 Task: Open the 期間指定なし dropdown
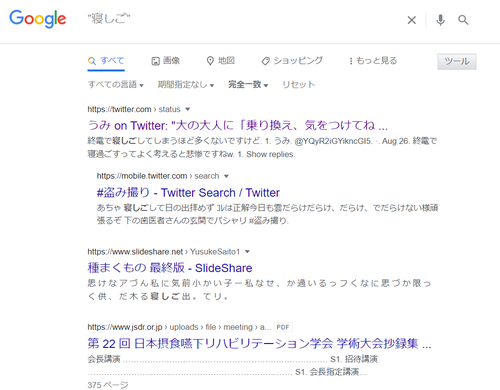pyautogui.click(x=186, y=85)
